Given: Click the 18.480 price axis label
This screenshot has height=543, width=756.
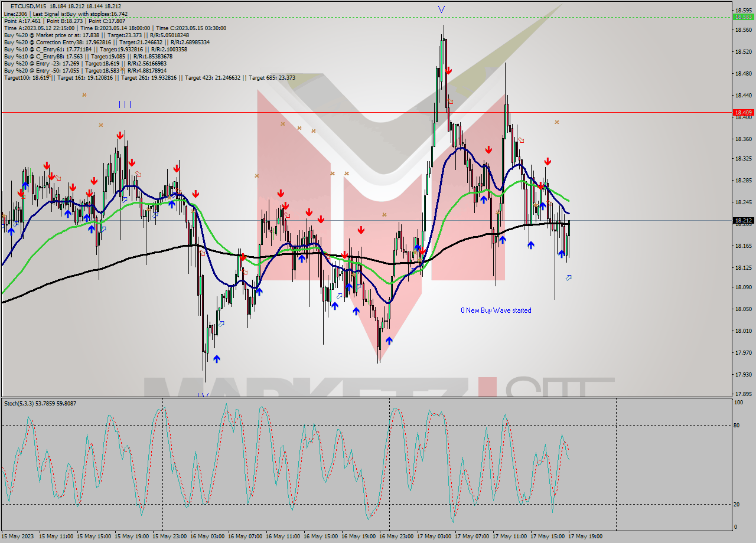Looking at the screenshot, I should click(x=743, y=74).
